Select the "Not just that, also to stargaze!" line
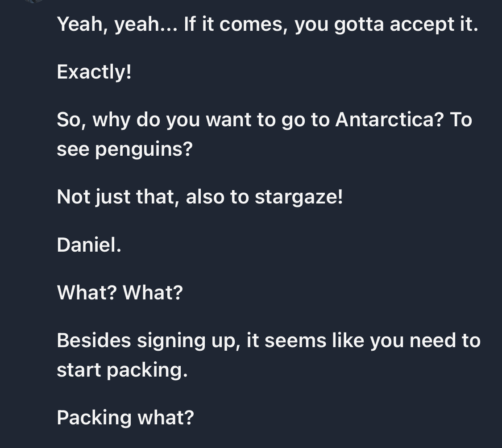This screenshot has height=448, width=502. 200,197
